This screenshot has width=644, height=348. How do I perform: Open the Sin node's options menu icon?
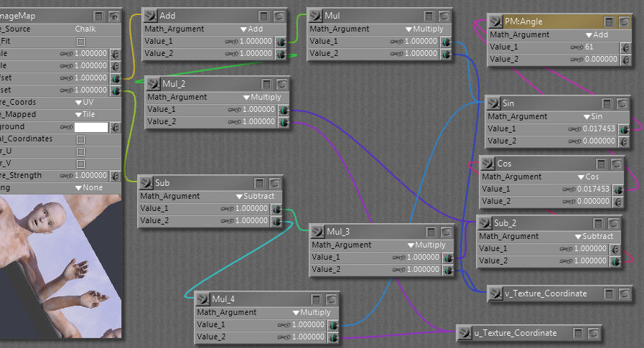coord(607,103)
